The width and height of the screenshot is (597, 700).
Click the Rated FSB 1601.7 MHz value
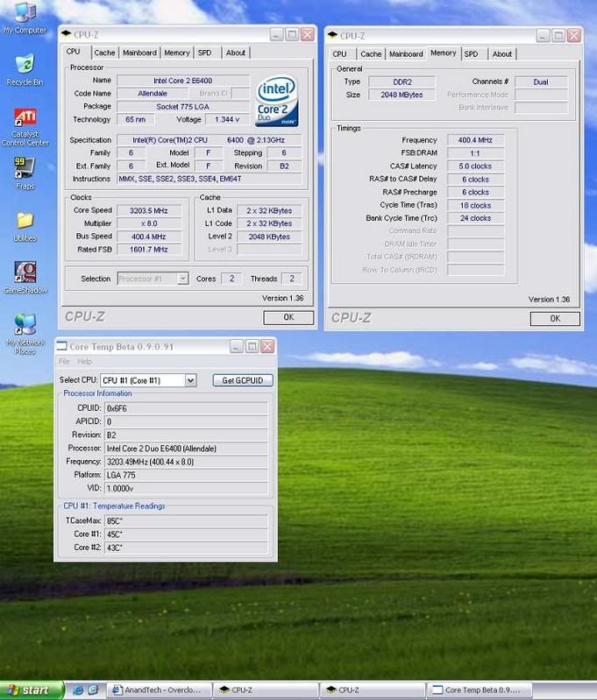pyautogui.click(x=149, y=250)
